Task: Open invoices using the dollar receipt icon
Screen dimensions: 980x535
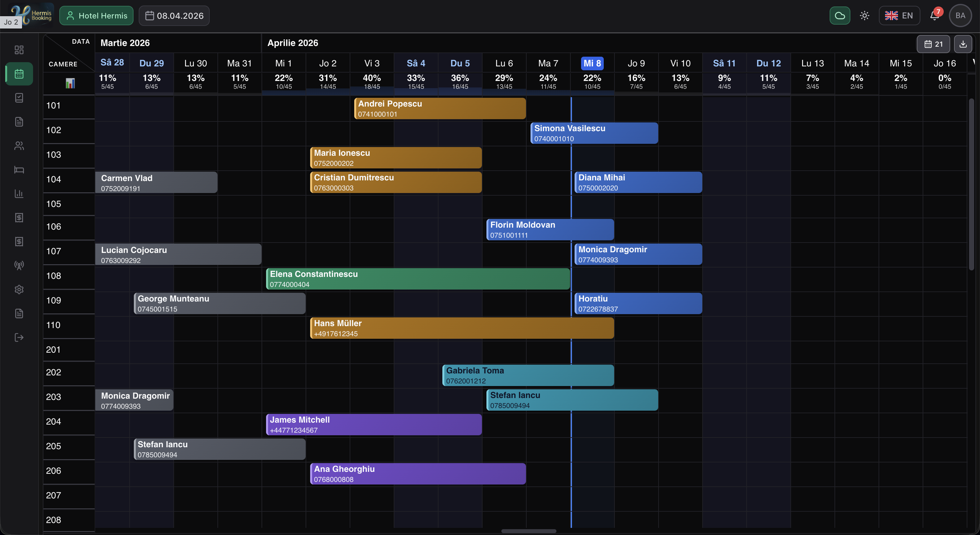Action: coord(19,218)
